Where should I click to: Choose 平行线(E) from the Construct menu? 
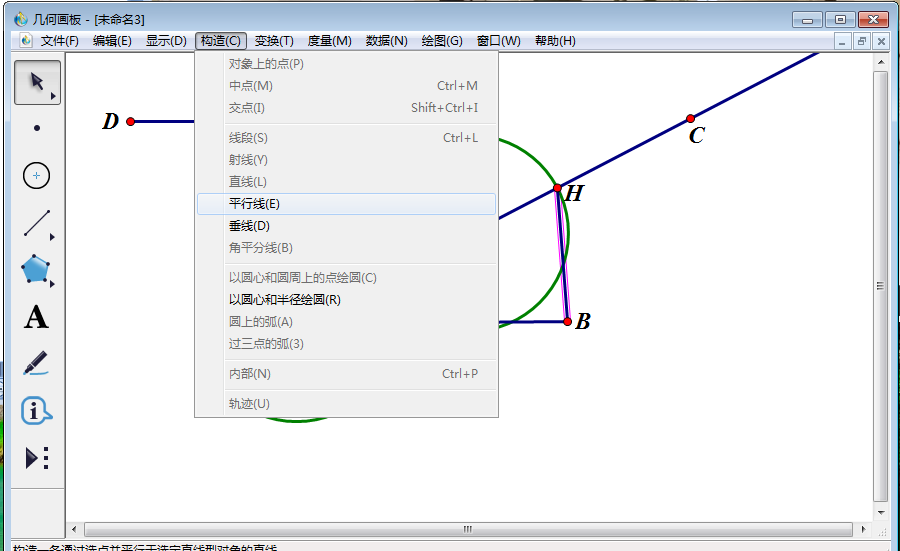pyautogui.click(x=346, y=204)
